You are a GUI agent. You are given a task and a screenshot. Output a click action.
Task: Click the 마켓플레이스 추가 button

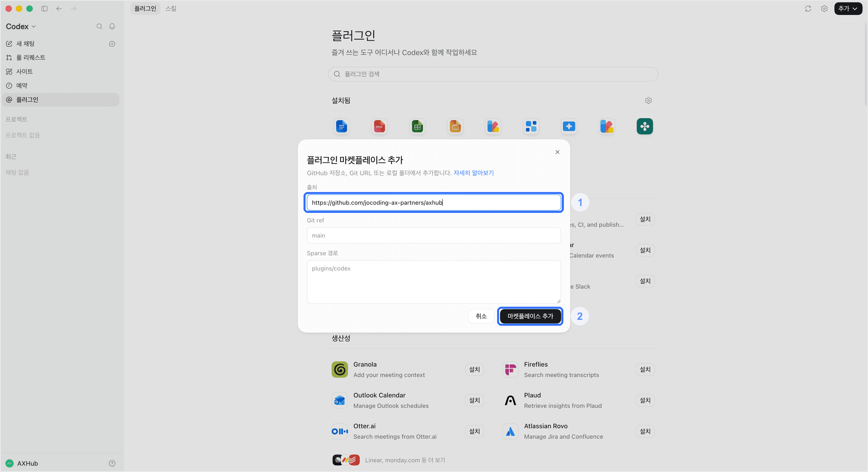530,316
